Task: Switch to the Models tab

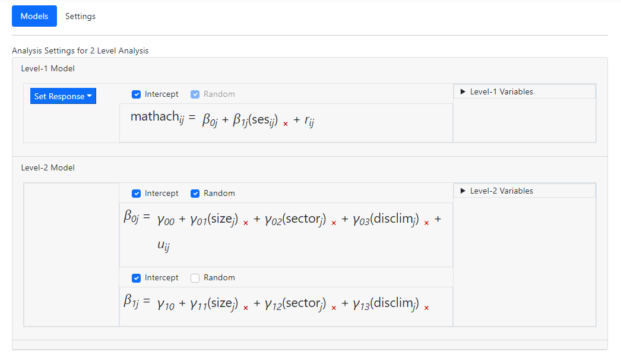Action: click(34, 16)
